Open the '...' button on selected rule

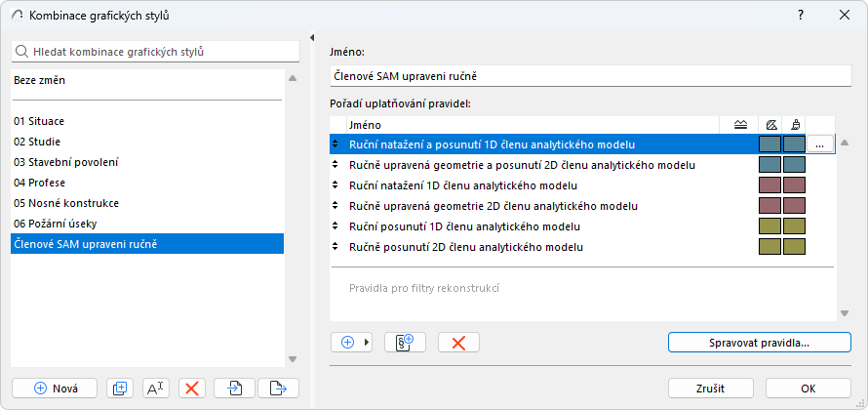[x=820, y=144]
